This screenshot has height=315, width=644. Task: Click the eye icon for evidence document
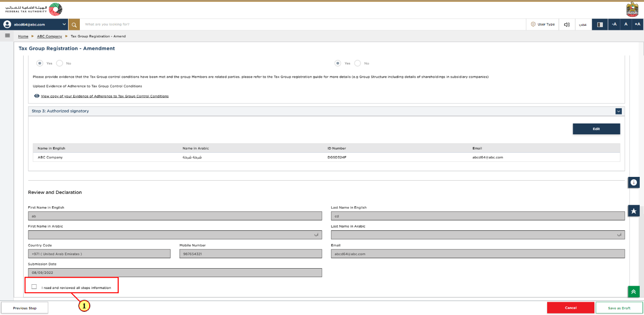[x=37, y=96]
